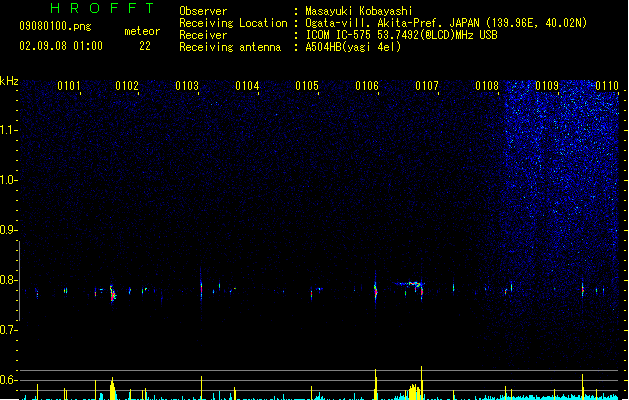Click the 0108 time marker
The height and width of the screenshot is (400, 629).
(x=487, y=86)
